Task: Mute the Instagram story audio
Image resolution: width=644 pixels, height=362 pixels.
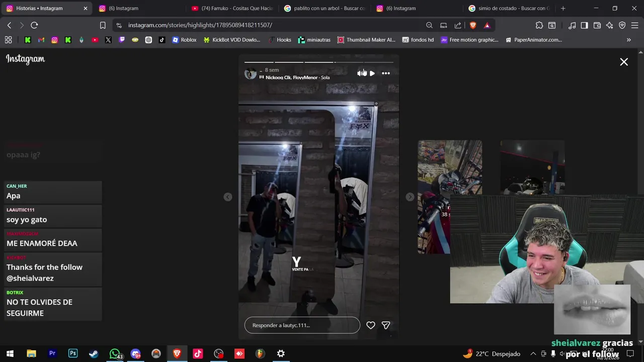Action: pos(360,73)
